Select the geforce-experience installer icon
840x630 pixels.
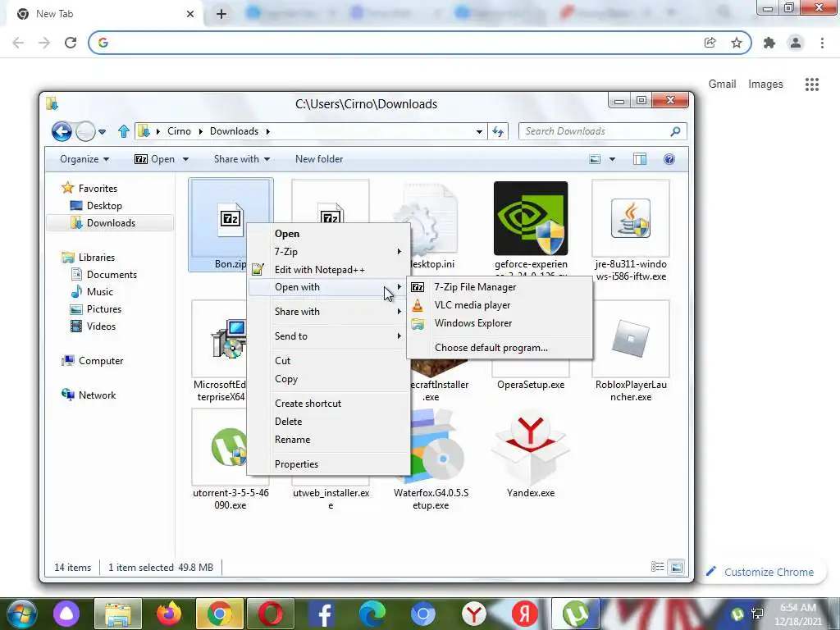coord(531,218)
